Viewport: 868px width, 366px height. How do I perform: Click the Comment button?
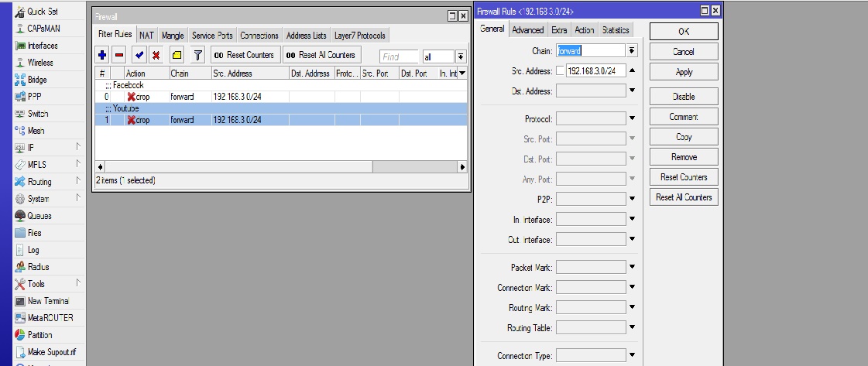pos(684,117)
